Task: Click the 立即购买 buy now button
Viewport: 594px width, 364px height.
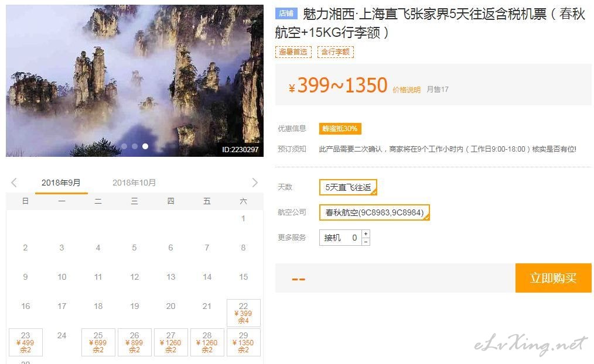Action: pyautogui.click(x=553, y=278)
